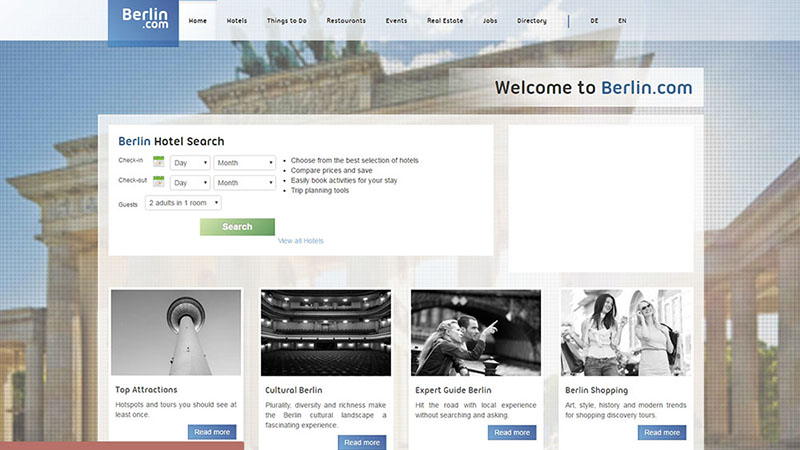Go to Things to Do menu
Image resolution: width=800 pixels, height=450 pixels.
tap(286, 21)
